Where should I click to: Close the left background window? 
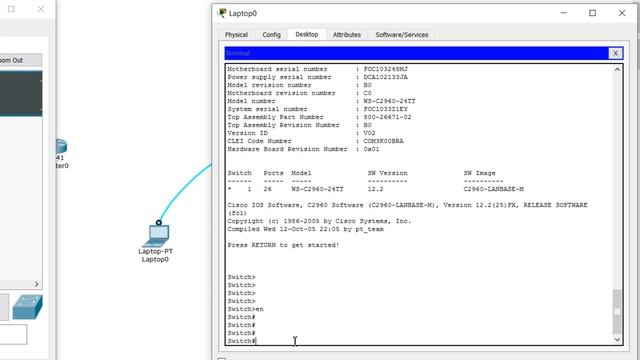(x=40, y=9)
